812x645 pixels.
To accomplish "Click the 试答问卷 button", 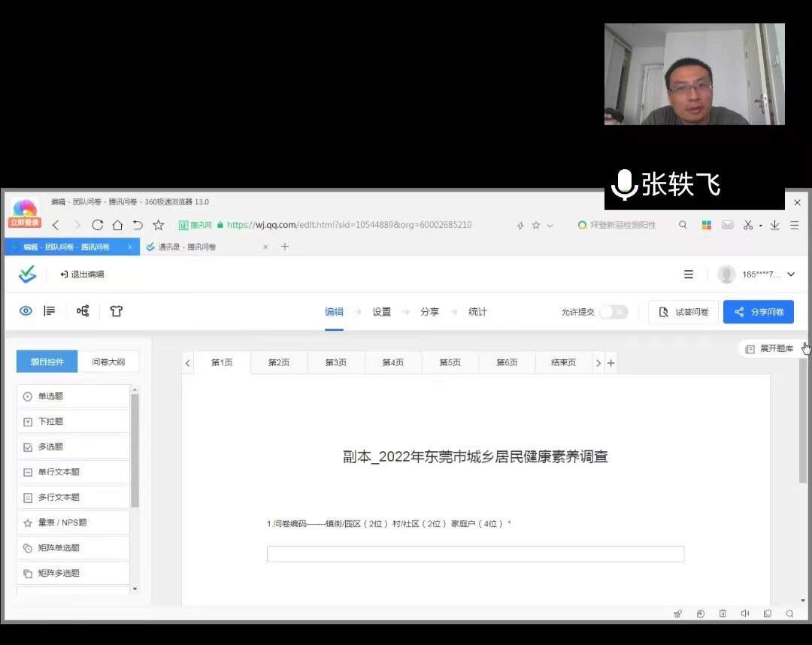I will (683, 312).
